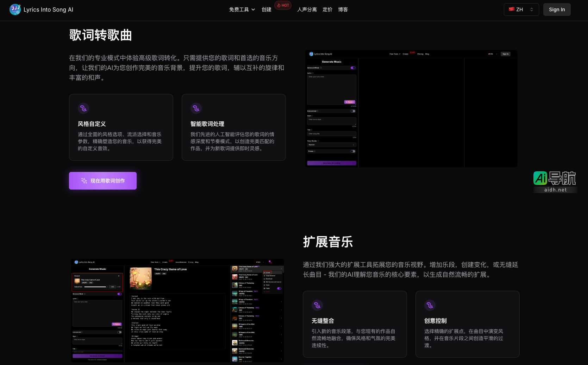Click the icon above 创意控制 heading
This screenshot has width=588, height=365.
coord(430,305)
